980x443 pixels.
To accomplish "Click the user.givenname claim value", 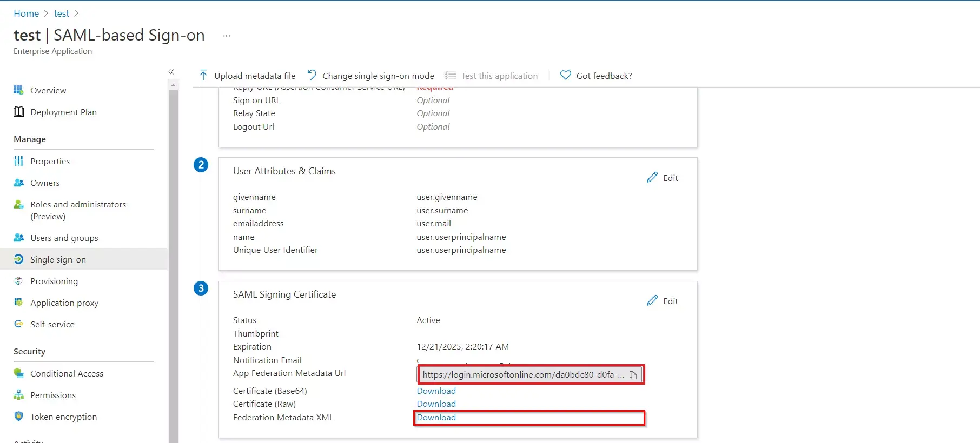I will 447,197.
